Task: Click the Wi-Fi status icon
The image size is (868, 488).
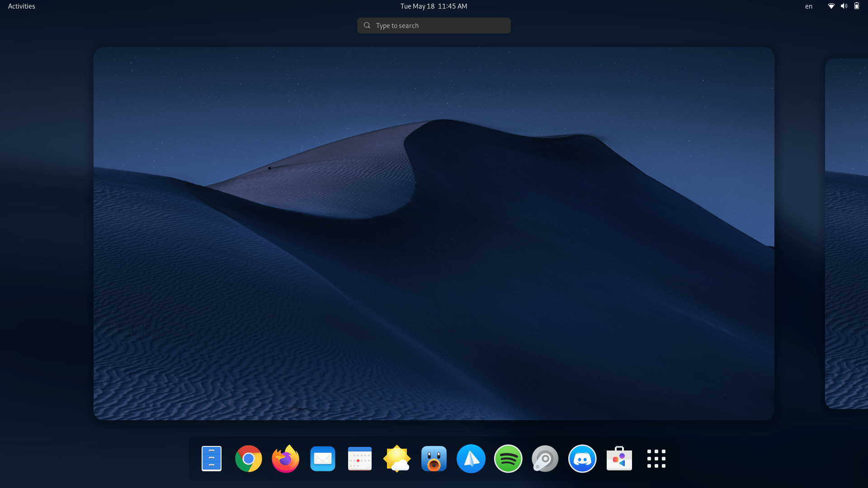Action: pyautogui.click(x=831, y=6)
